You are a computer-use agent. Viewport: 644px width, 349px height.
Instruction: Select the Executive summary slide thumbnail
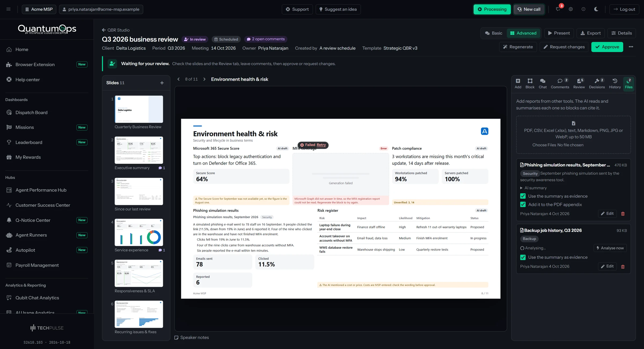(x=139, y=150)
